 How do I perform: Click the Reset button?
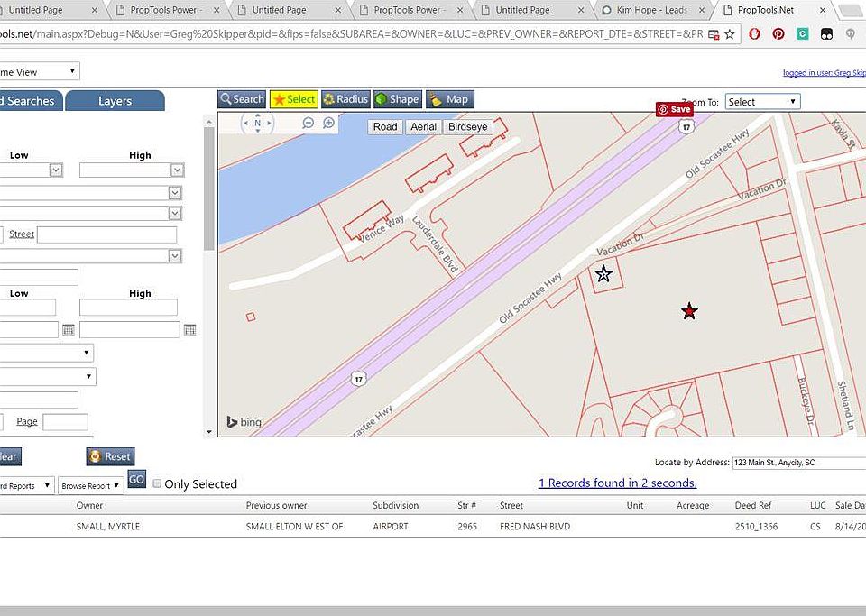[x=110, y=456]
